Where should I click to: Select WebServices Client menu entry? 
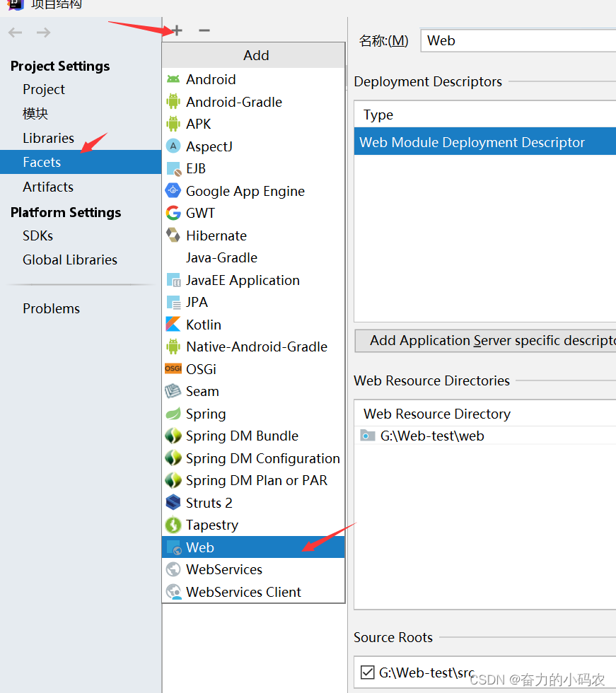click(243, 592)
